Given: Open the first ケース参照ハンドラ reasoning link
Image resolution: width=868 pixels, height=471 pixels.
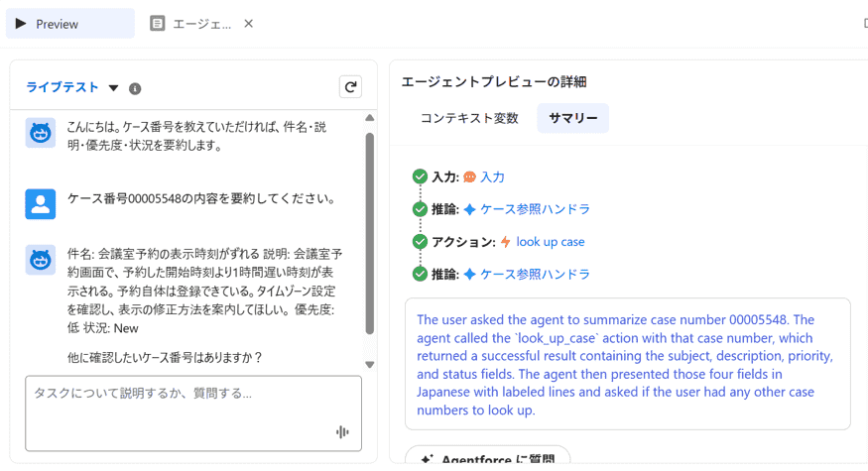Looking at the screenshot, I should (x=536, y=209).
